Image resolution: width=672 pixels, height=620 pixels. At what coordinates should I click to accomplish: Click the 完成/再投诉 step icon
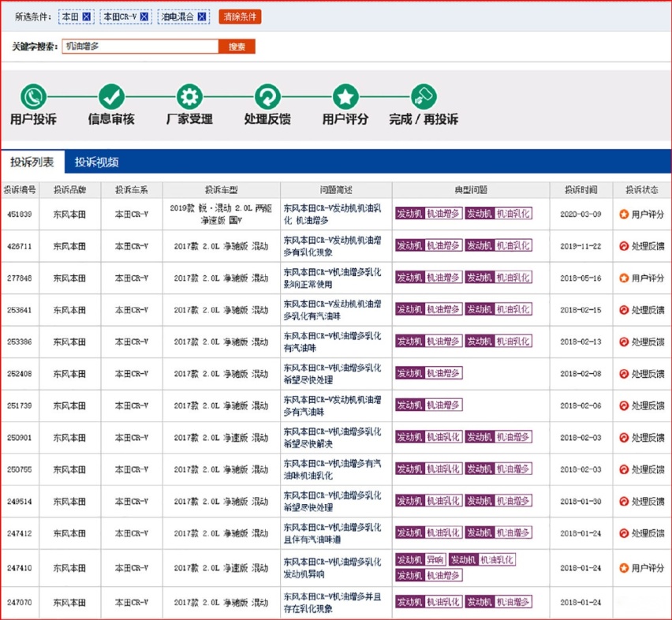[x=424, y=97]
